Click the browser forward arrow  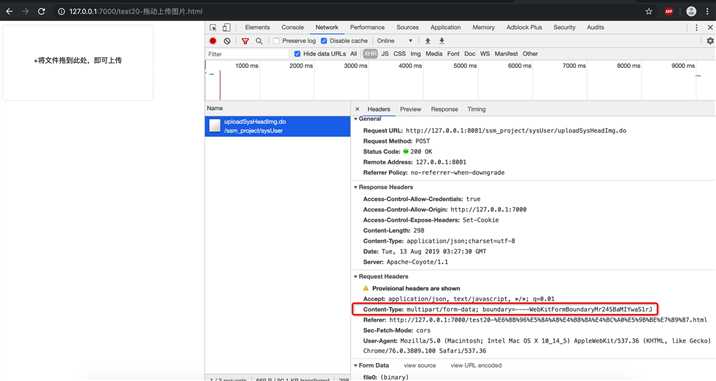(x=25, y=11)
